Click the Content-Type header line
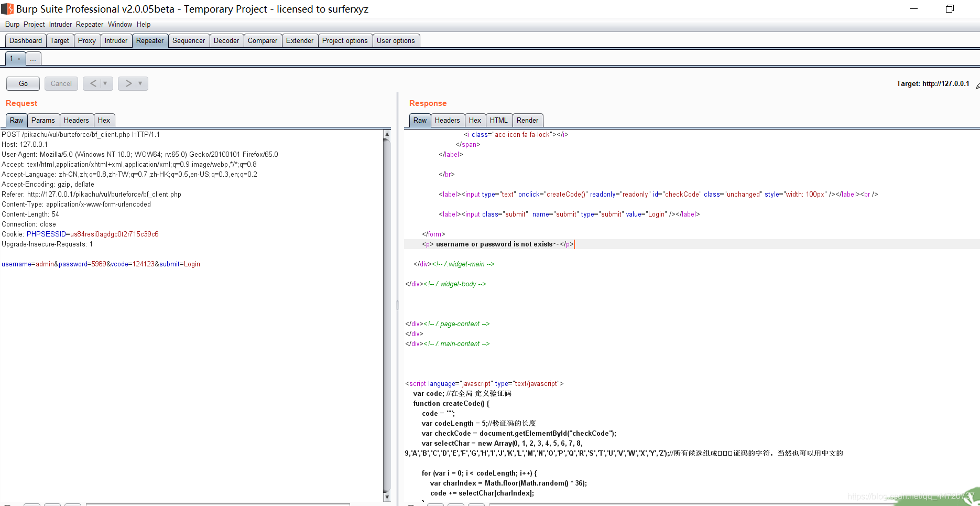Screen dimensions: 980x506 coord(76,204)
